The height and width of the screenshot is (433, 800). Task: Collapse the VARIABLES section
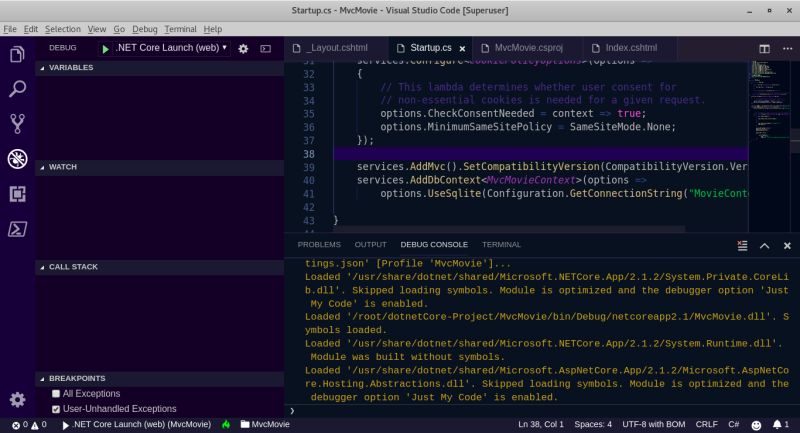(159, 67)
